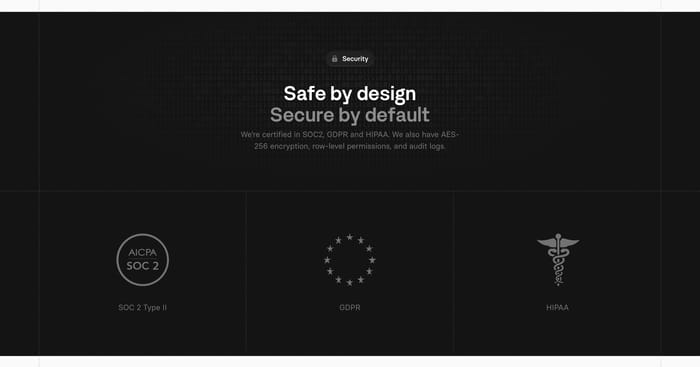
Task: Click the lock icon in Security badge
Action: [x=334, y=58]
